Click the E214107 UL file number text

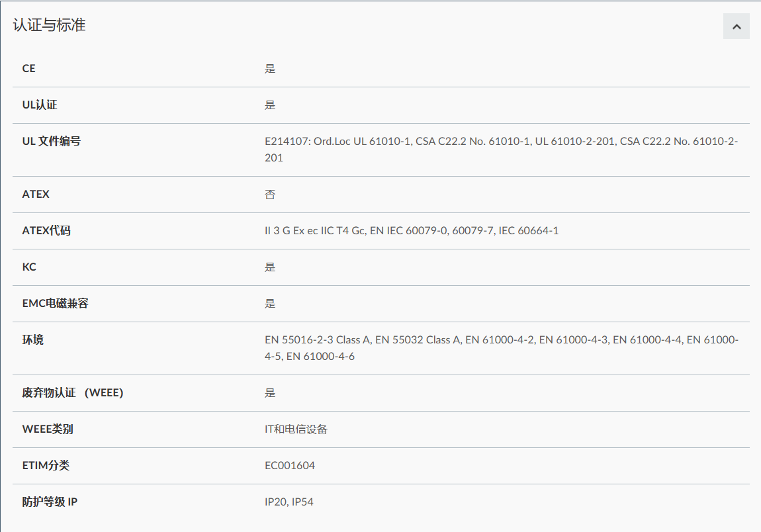[x=501, y=149]
